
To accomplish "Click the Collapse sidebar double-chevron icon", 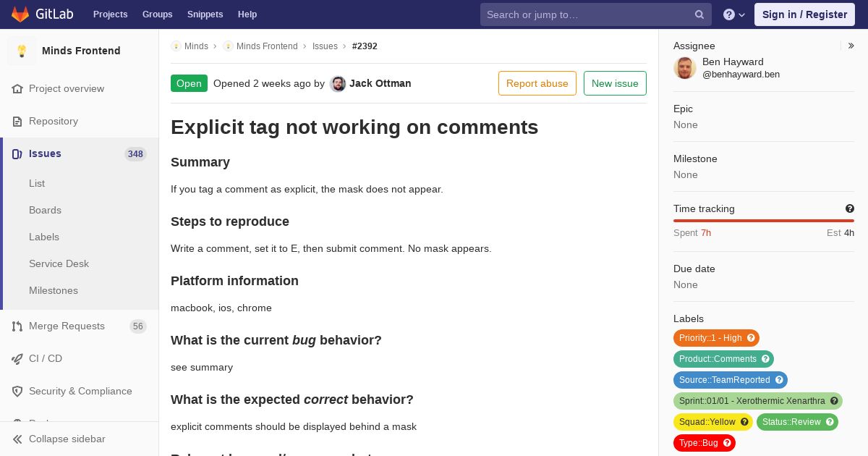I will 17,439.
